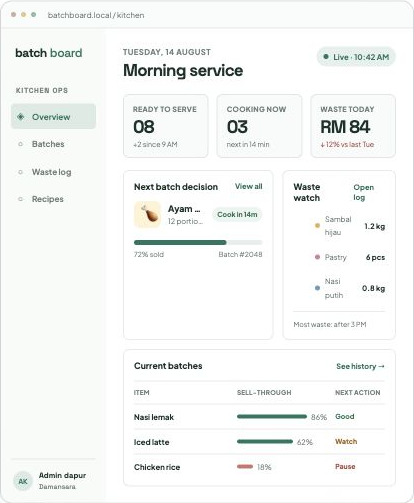Open View all batch decisions
The width and height of the screenshot is (414, 503).
pyautogui.click(x=249, y=186)
